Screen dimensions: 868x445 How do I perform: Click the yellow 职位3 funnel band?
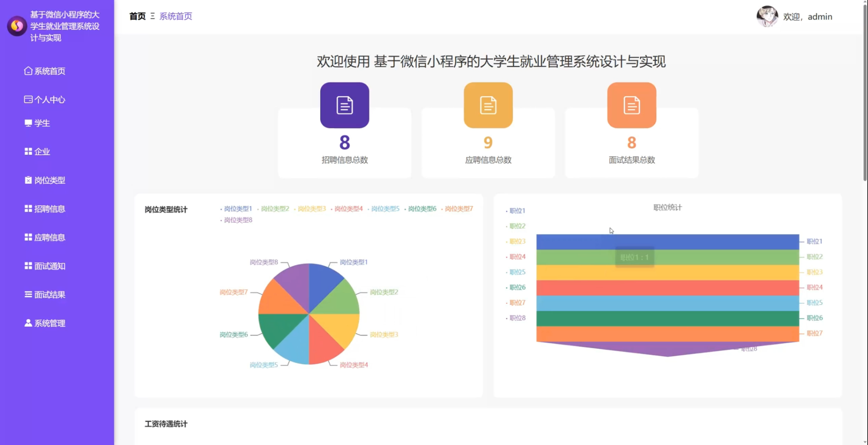667,272
